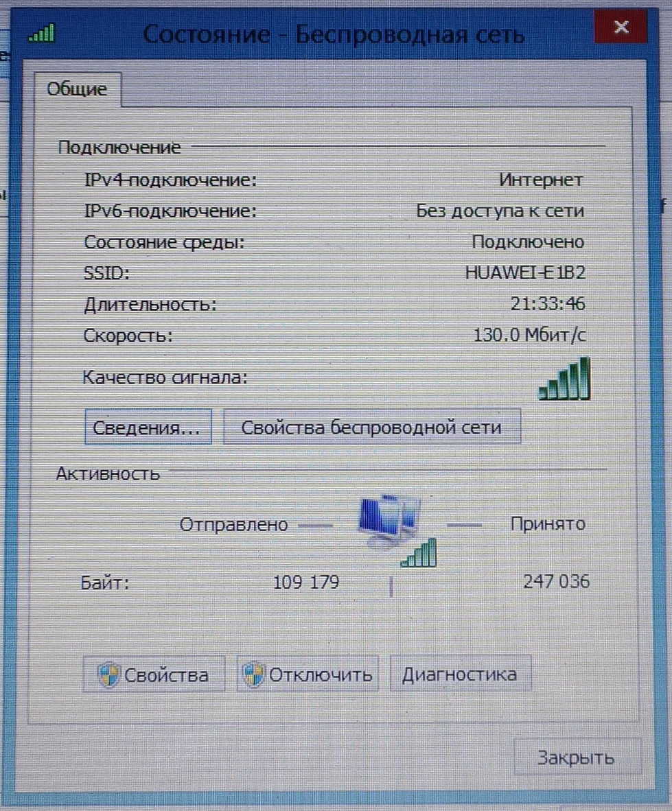
Task: Click the Скорость label
Action: (128, 336)
